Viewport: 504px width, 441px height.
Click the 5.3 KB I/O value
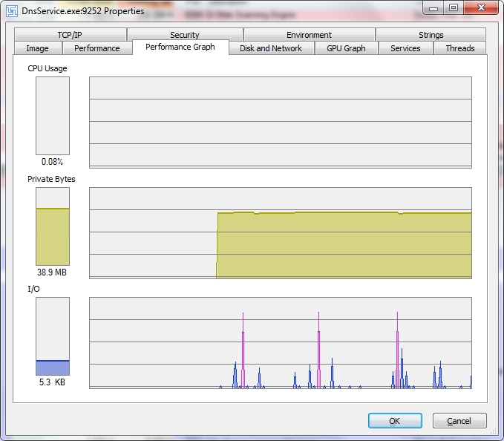point(52,382)
